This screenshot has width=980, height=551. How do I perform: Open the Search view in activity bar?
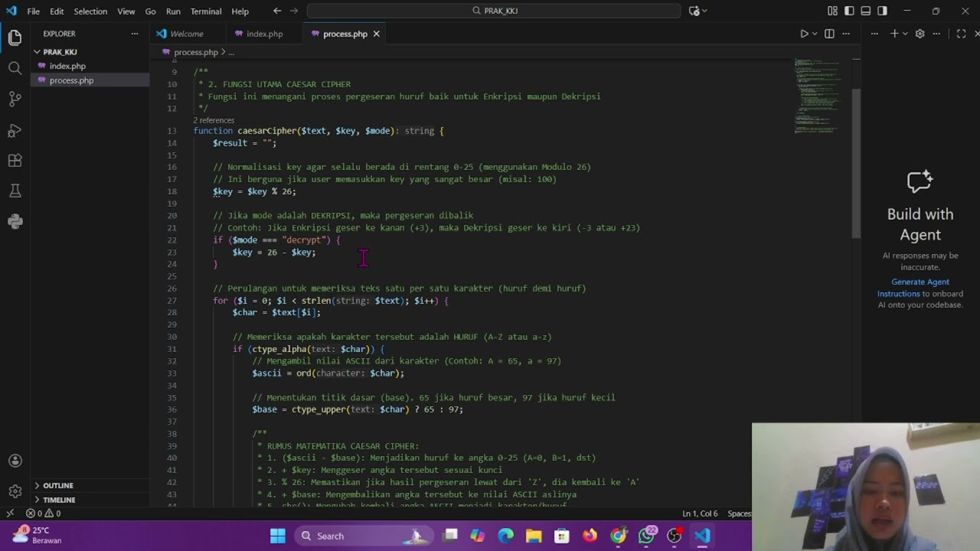click(15, 68)
